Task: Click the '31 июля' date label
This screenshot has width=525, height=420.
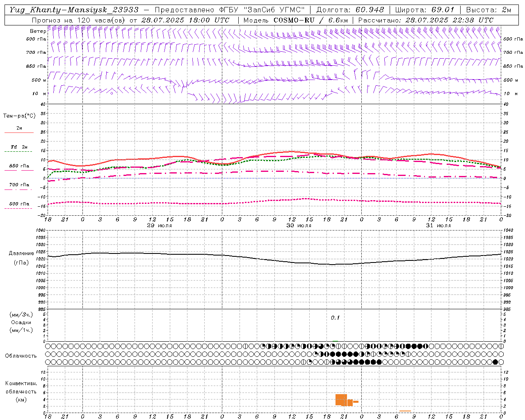Action: (x=438, y=226)
